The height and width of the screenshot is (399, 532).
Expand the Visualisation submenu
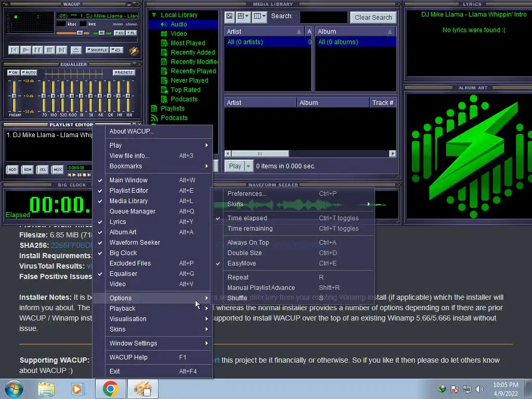152,319
